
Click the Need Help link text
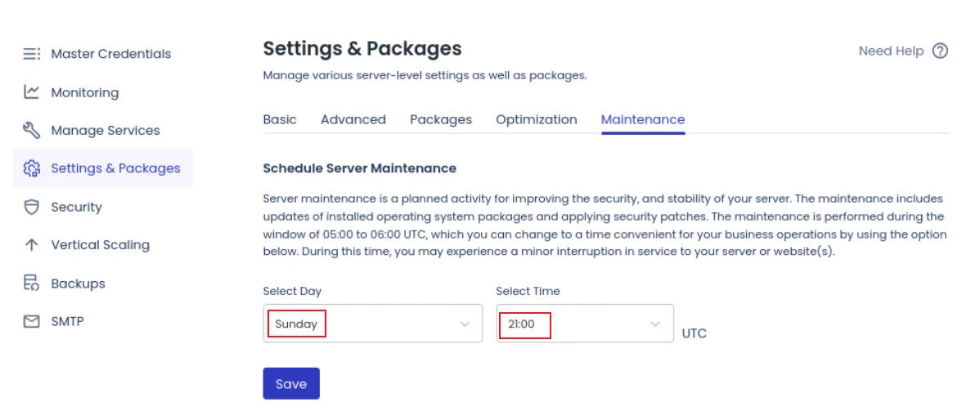[891, 51]
